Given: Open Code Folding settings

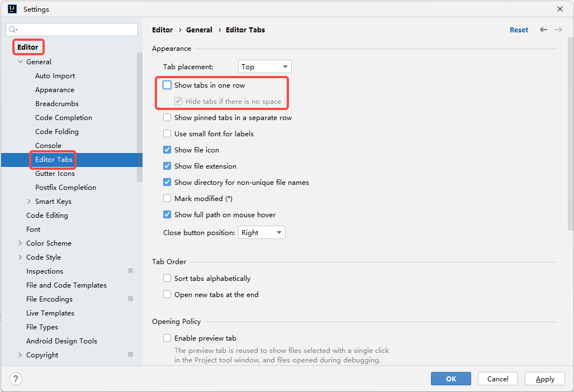Looking at the screenshot, I should 57,131.
